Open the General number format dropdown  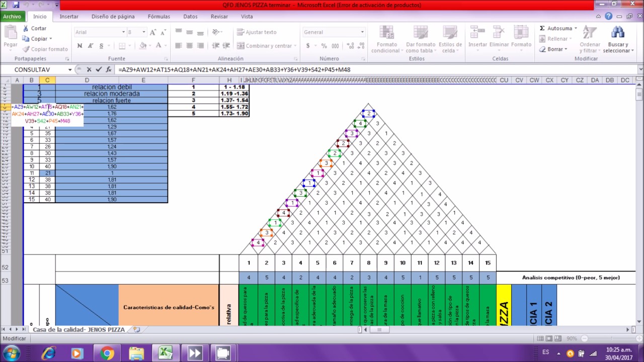[362, 32]
